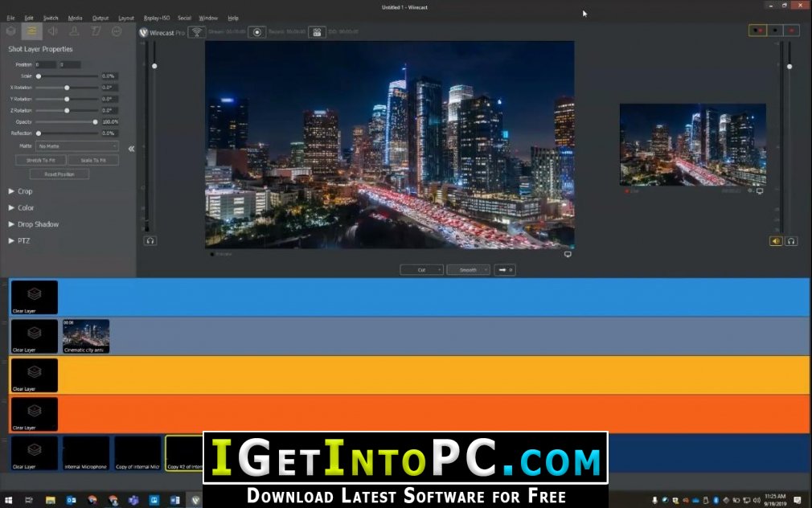The image size is (812, 508).
Task: Adjust the Scale slider
Action: 67,76
